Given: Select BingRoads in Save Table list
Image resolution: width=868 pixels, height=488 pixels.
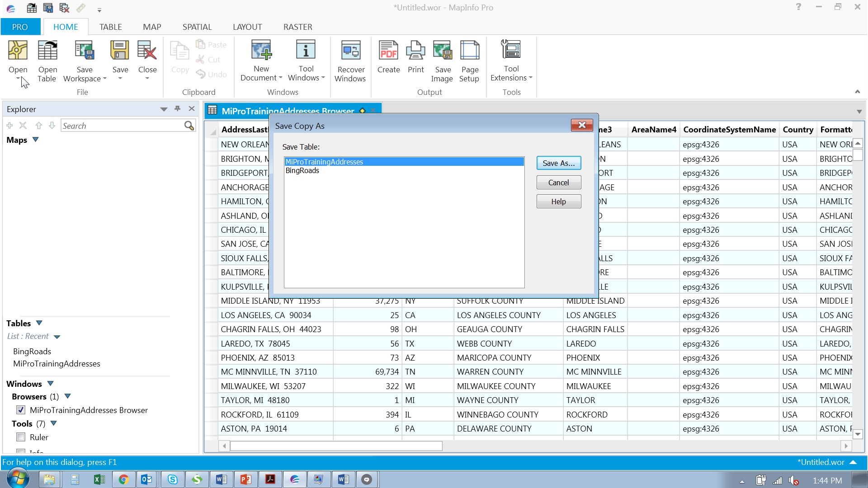Looking at the screenshot, I should [302, 170].
